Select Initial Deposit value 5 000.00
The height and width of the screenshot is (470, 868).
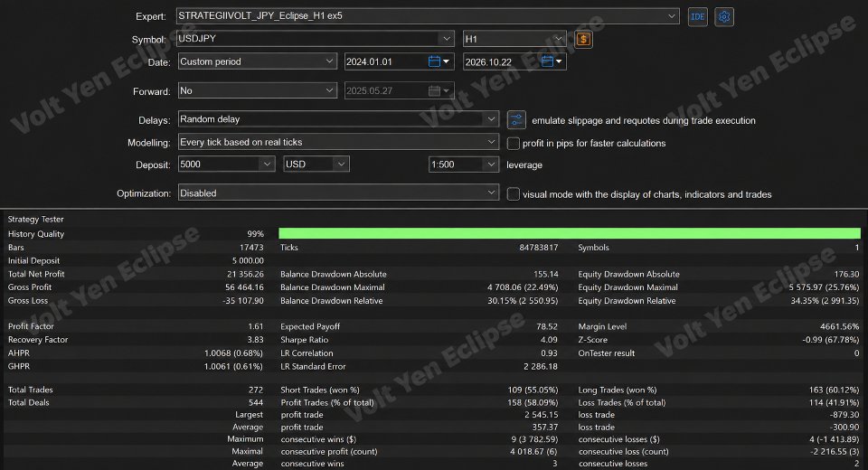(x=248, y=260)
